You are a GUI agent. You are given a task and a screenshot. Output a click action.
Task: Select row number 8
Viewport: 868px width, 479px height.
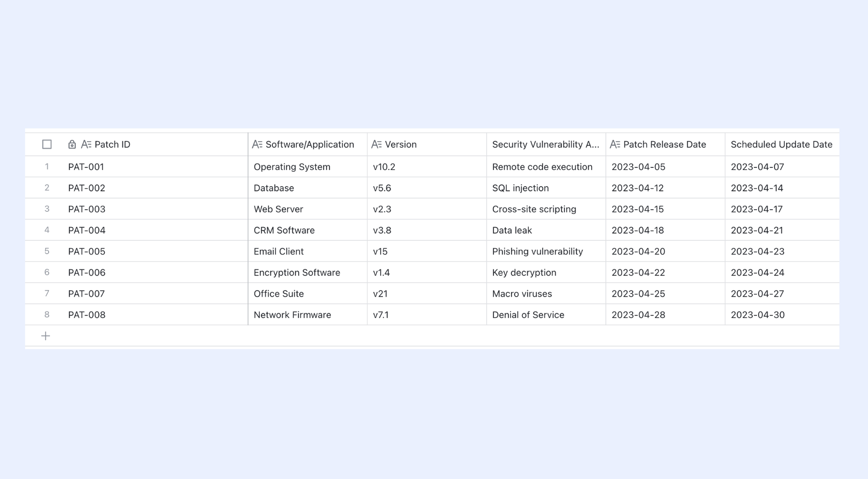(x=47, y=315)
